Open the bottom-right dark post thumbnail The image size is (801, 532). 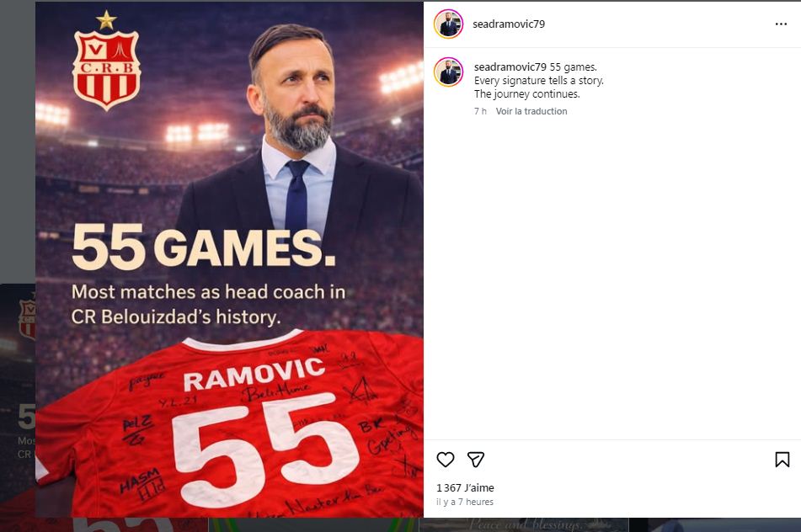click(x=716, y=524)
